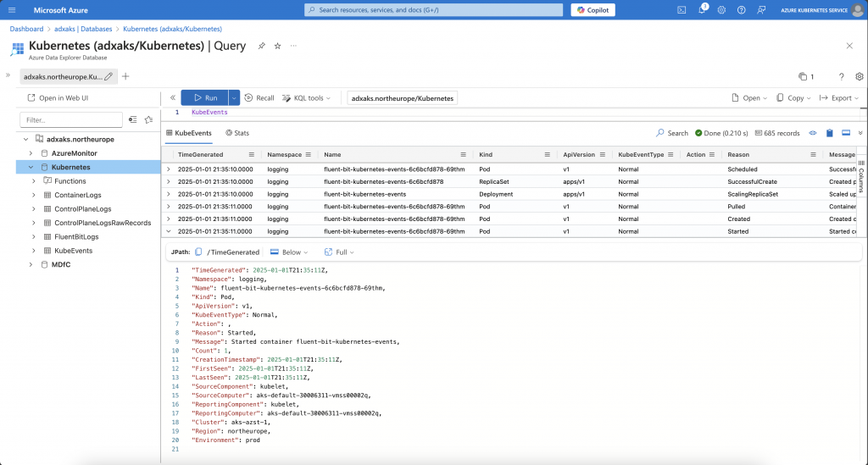The image size is (868, 465).
Task: Open the KQL tools dropdown
Action: click(x=306, y=98)
